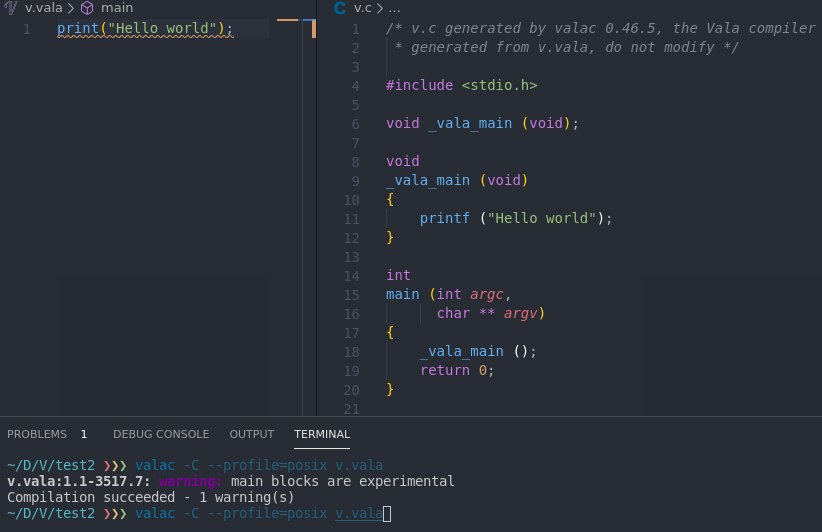Click line number 1 in v.vala gutter
822x532 pixels.
pyautogui.click(x=27, y=29)
